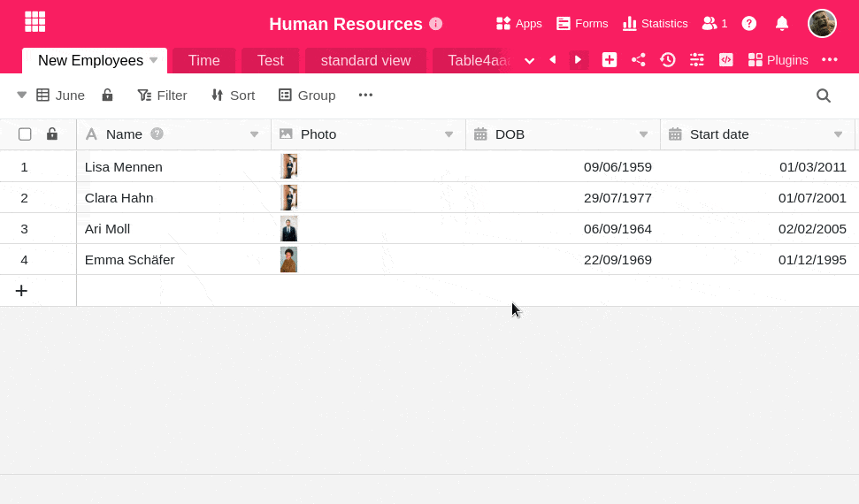Viewport: 859px width, 504px height.
Task: Click the share view icon
Action: [x=638, y=60]
